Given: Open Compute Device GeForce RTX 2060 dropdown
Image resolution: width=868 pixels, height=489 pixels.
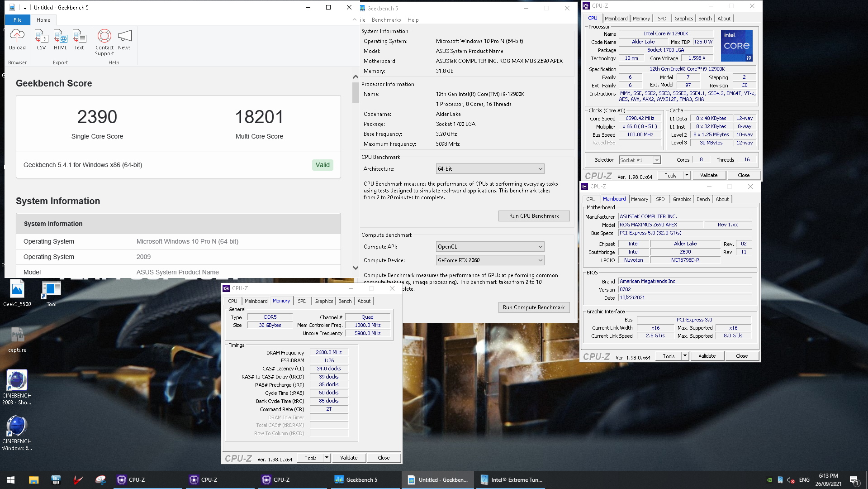Looking at the screenshot, I should pyautogui.click(x=490, y=260).
